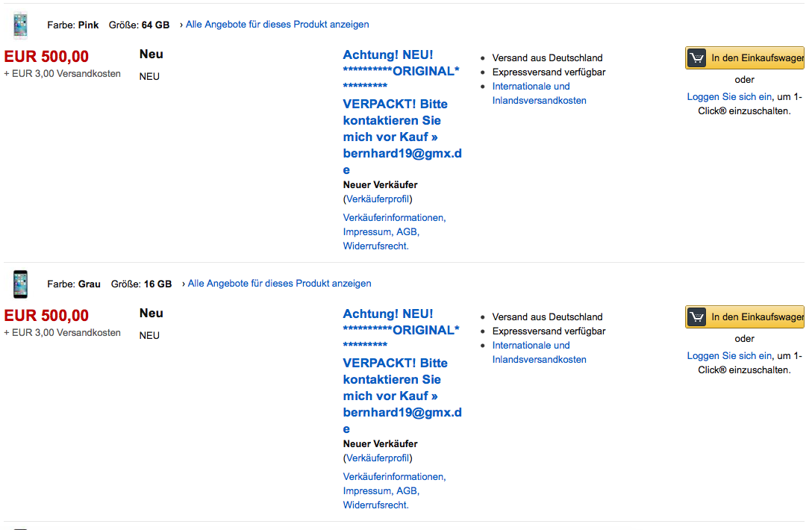The height and width of the screenshot is (530, 812).
Task: Open seller title link in Pink offer
Action: pos(402,112)
